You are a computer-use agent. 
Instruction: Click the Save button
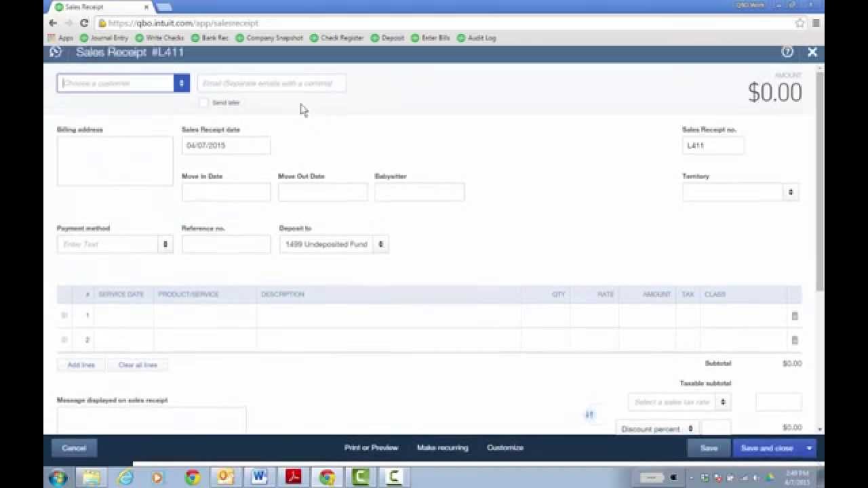(709, 448)
